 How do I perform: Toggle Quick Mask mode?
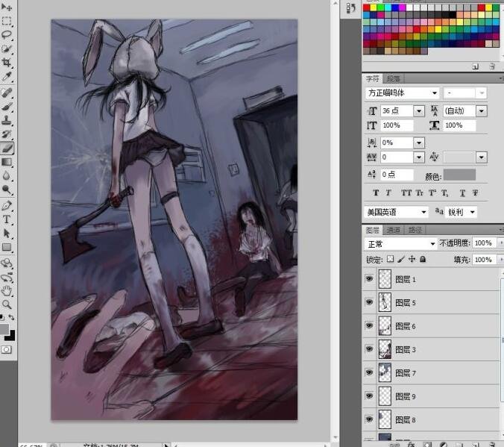7,349
